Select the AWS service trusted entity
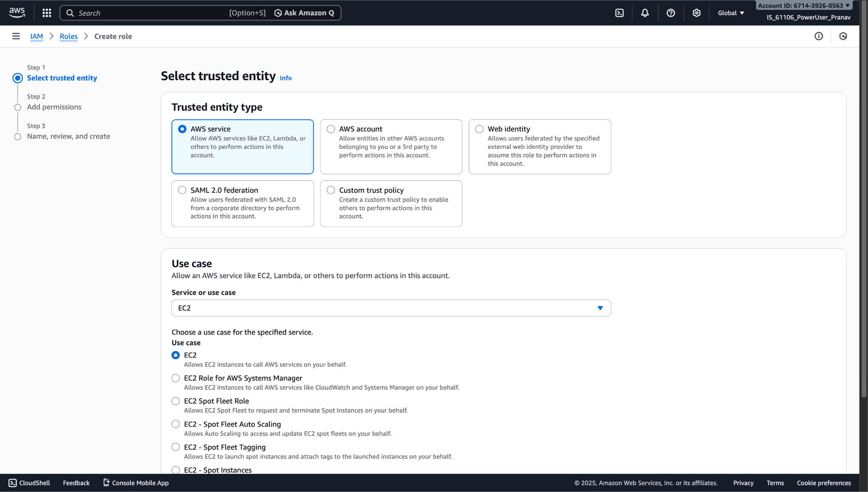The width and height of the screenshot is (868, 492). pos(242,146)
